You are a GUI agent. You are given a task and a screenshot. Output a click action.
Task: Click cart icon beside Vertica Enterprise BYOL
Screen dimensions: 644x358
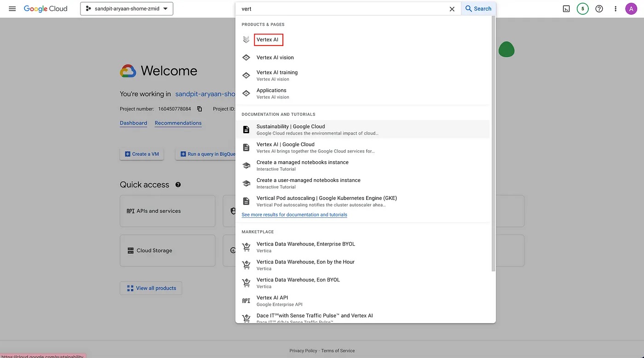[246, 247]
